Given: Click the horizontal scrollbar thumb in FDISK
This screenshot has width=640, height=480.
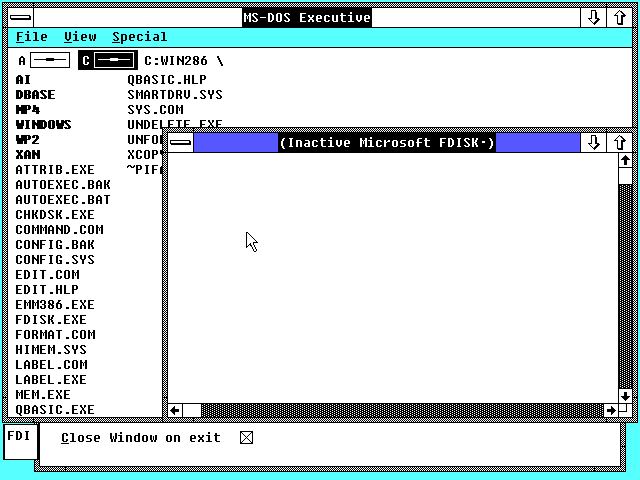Looking at the screenshot, I should (192, 410).
